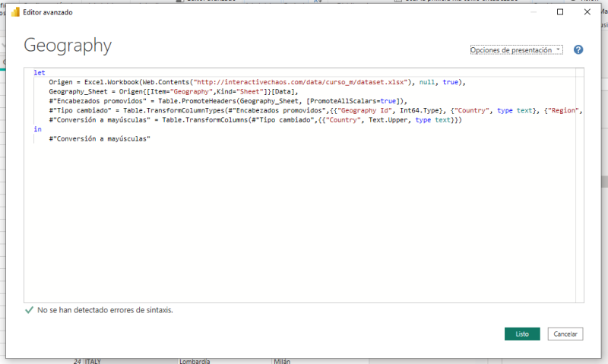This screenshot has width=608, height=364.
Task: Click the "Tipo cambiado" step line
Action: pos(304,111)
